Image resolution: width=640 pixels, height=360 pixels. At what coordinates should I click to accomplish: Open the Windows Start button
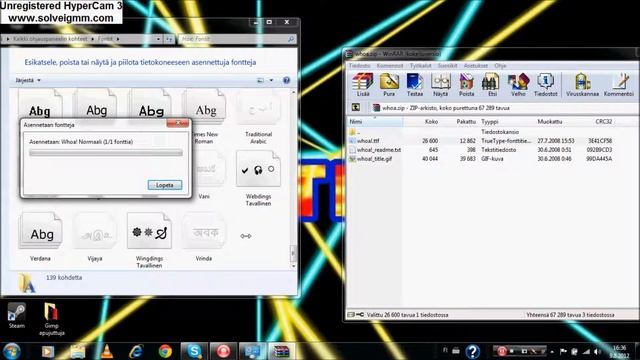coord(11,351)
